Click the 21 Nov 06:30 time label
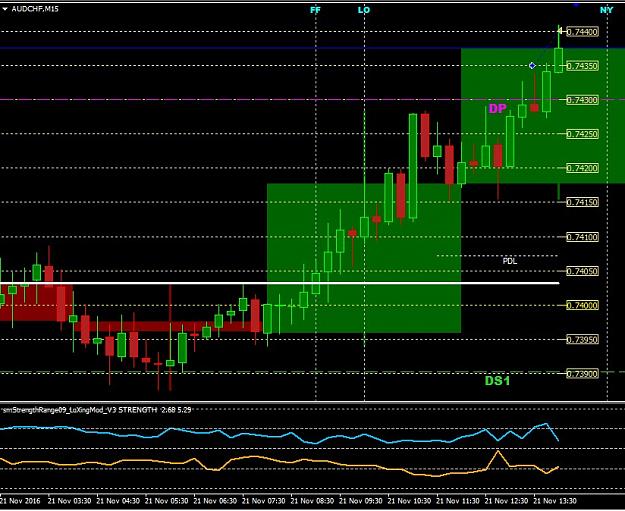 pyautogui.click(x=215, y=501)
